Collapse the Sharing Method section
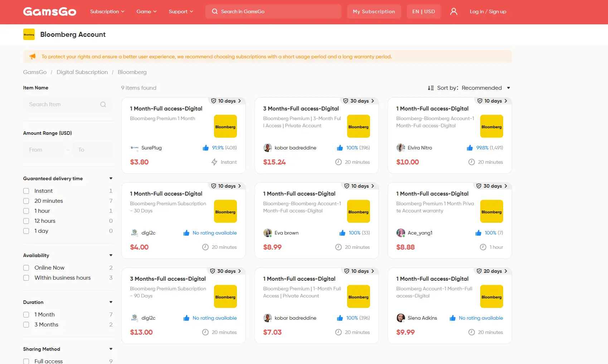 tap(111, 349)
